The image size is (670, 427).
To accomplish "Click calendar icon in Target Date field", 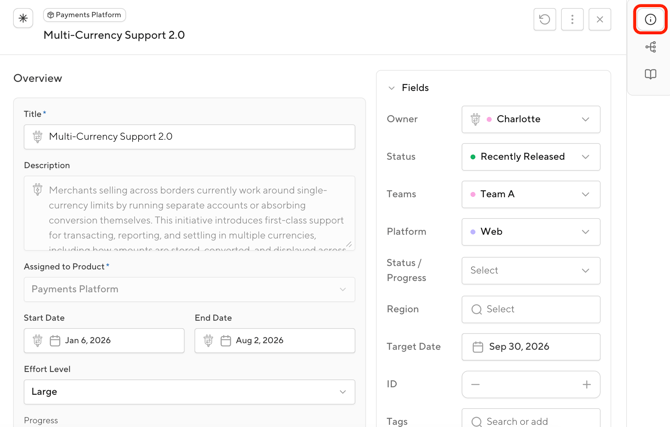I will 477,347.
